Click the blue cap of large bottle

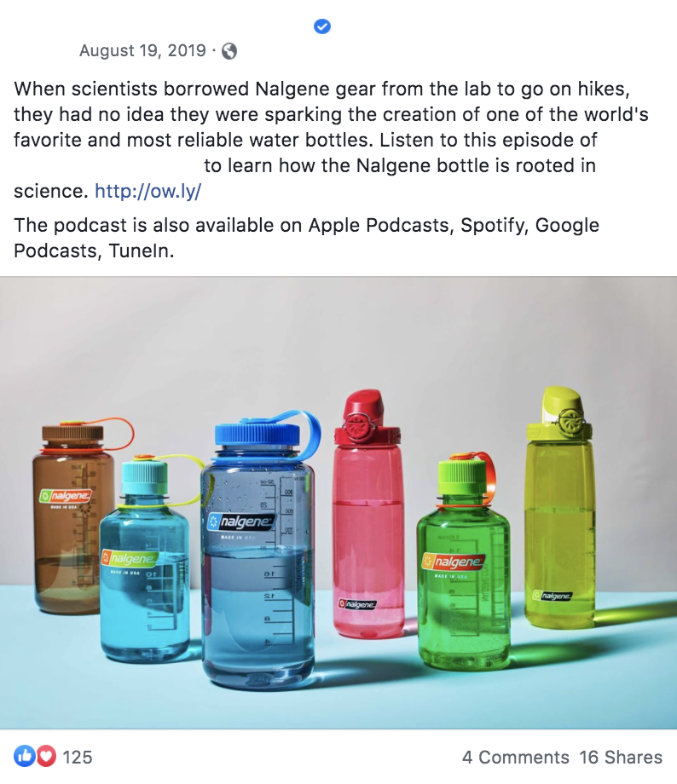257,435
